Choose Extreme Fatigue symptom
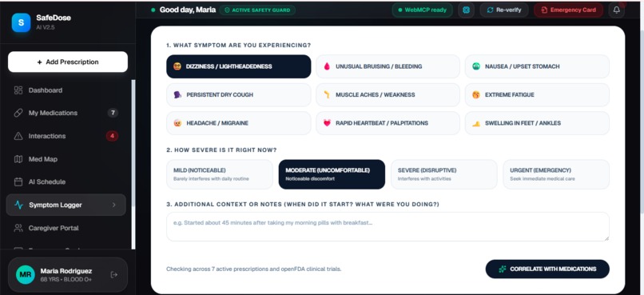The image size is (644, 295). 537,94
